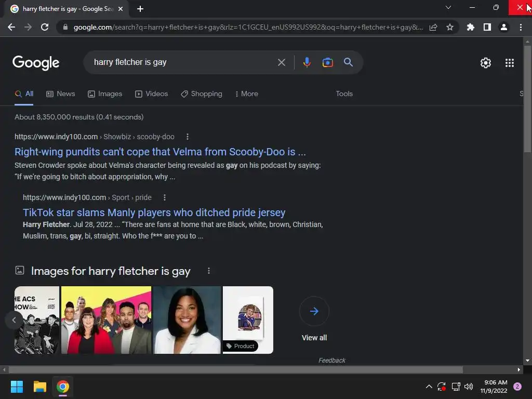Open a new browser tab
The image size is (532, 399).
tap(140, 9)
